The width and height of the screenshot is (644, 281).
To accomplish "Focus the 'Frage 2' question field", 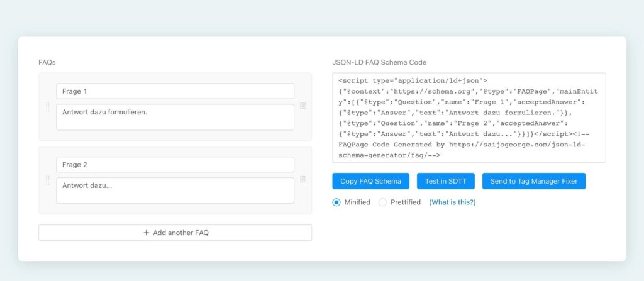I will tap(175, 164).
